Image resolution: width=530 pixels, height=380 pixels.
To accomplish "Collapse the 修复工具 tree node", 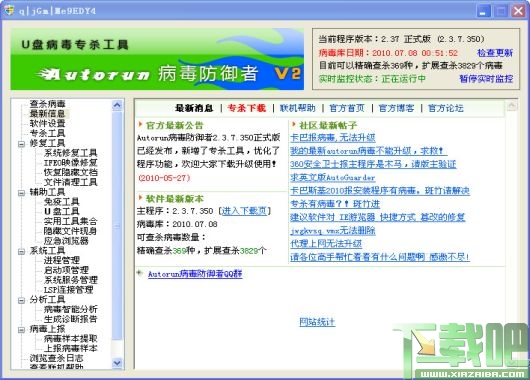I will [x=21, y=144].
